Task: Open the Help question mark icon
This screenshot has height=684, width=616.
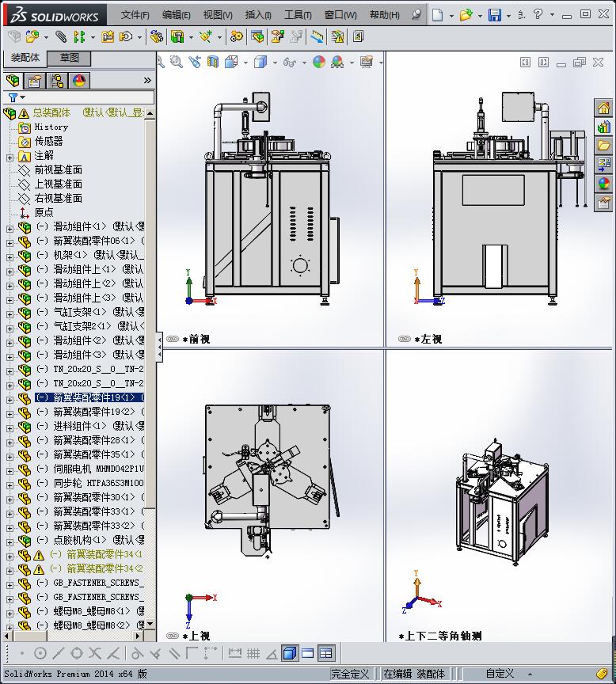Action: (x=538, y=14)
